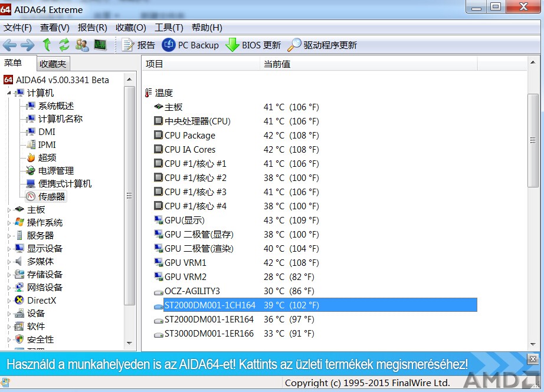Expand the 网络设备 tree node
The height and width of the screenshot is (392, 544).
tap(9, 288)
